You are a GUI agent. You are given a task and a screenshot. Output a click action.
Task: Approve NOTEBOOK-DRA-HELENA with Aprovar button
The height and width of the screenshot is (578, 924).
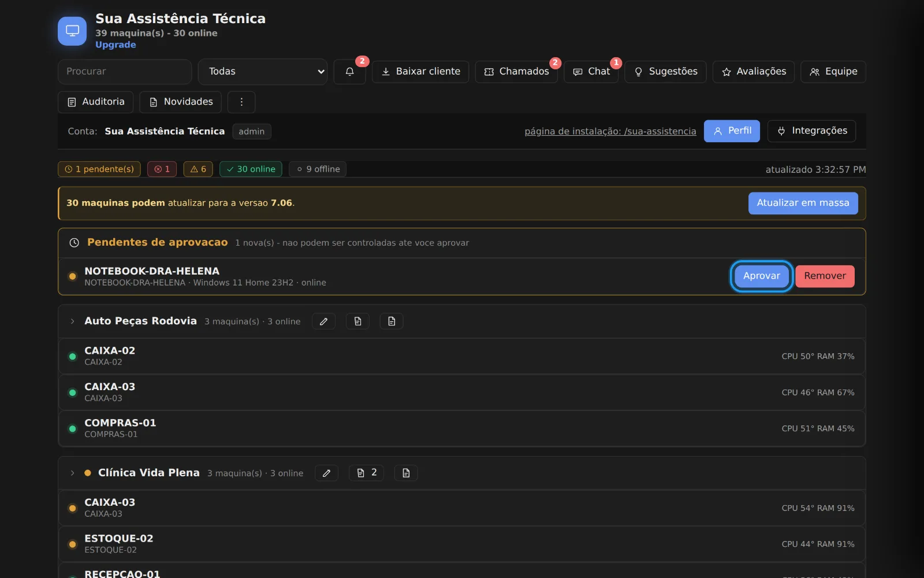761,276
